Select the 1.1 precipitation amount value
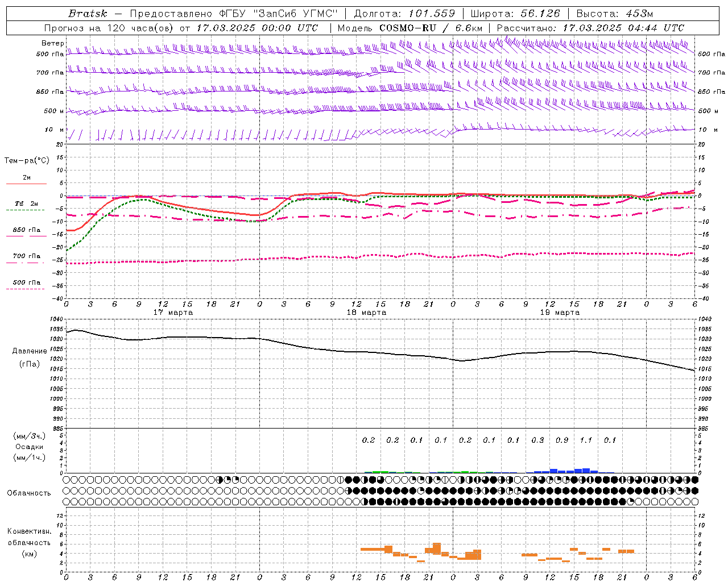 click(586, 440)
